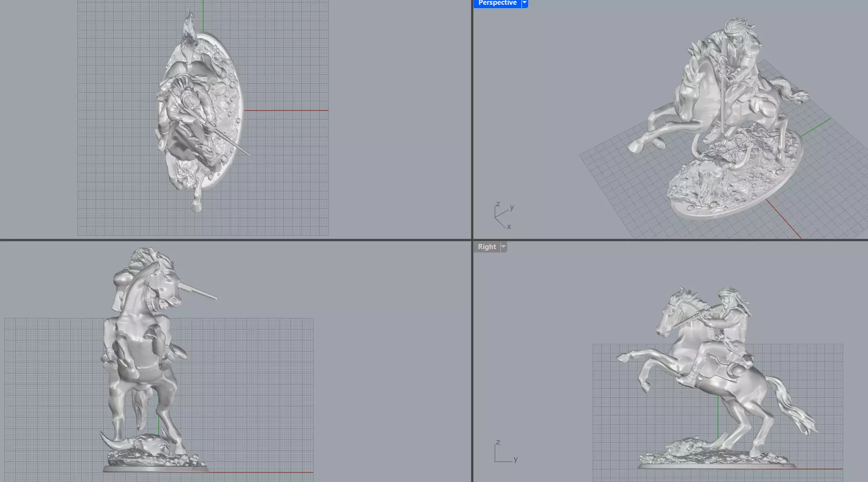Pick the rearing horse model in Right viewport

tap(717, 378)
